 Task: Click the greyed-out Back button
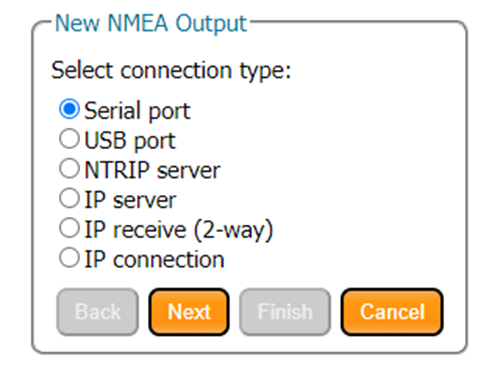coord(98,312)
